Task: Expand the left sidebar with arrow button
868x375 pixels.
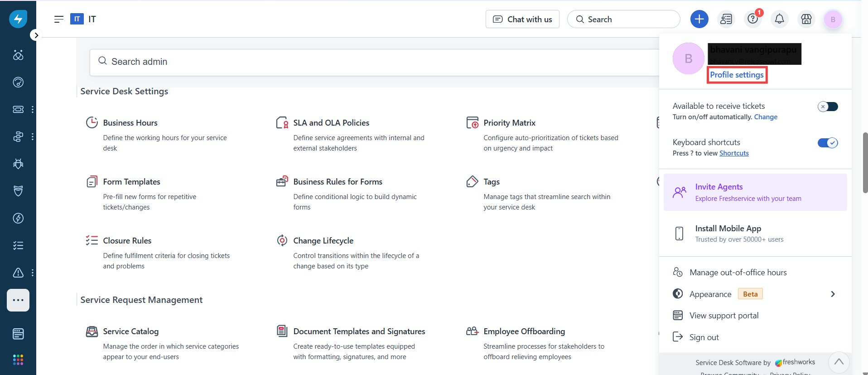Action: (x=36, y=35)
